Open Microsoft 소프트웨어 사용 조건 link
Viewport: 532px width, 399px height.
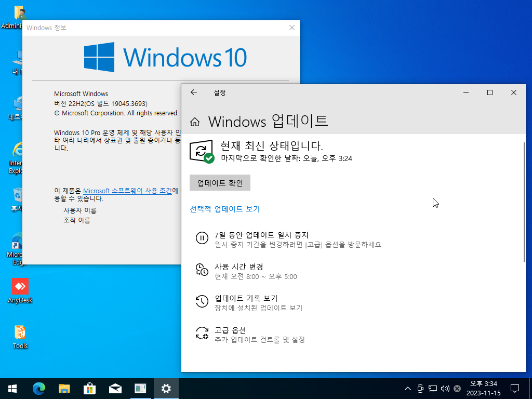pyautogui.click(x=128, y=191)
